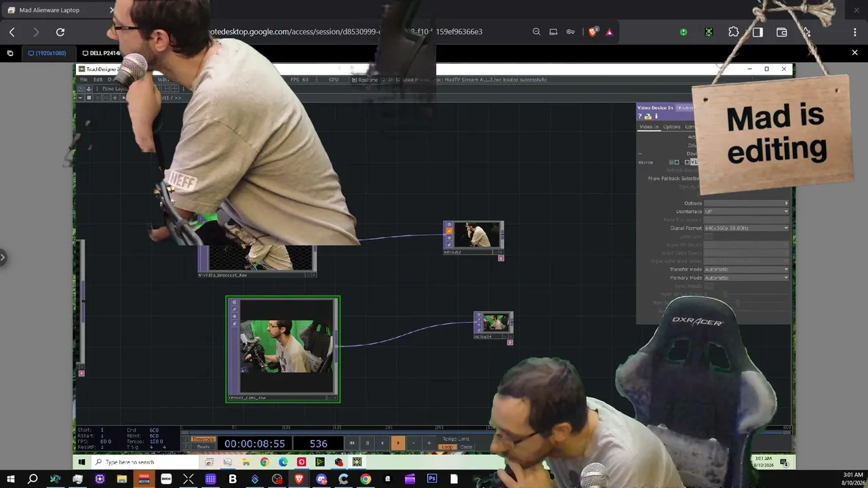Image resolution: width=868 pixels, height=488 pixels.
Task: Open Google Chrome from the local taskbar
Action: (x=366, y=479)
